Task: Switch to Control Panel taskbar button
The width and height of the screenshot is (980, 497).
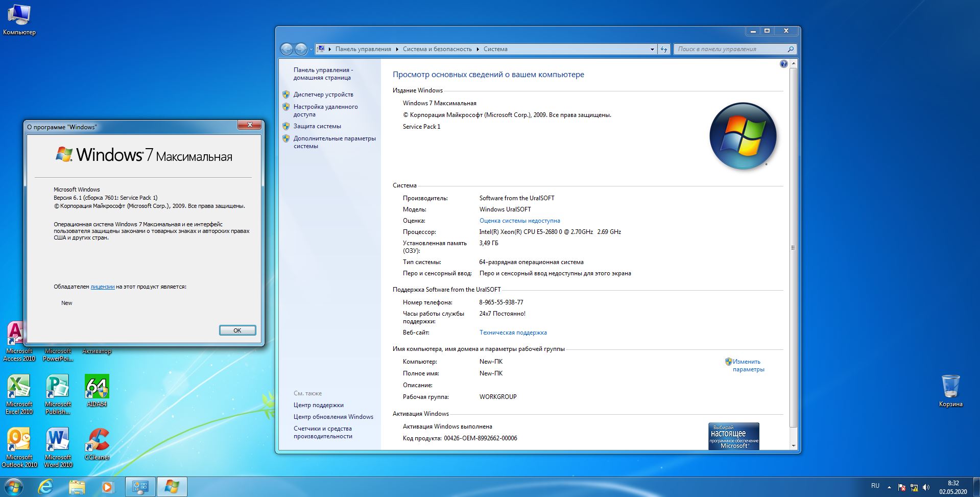Action: pos(140,487)
